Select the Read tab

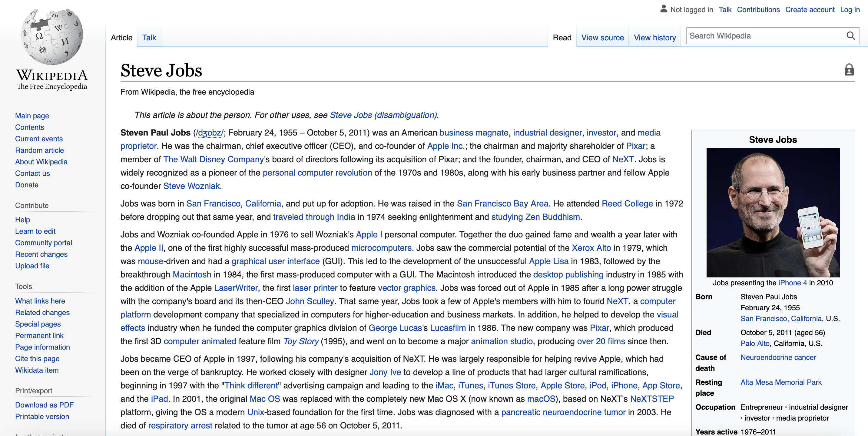(562, 38)
